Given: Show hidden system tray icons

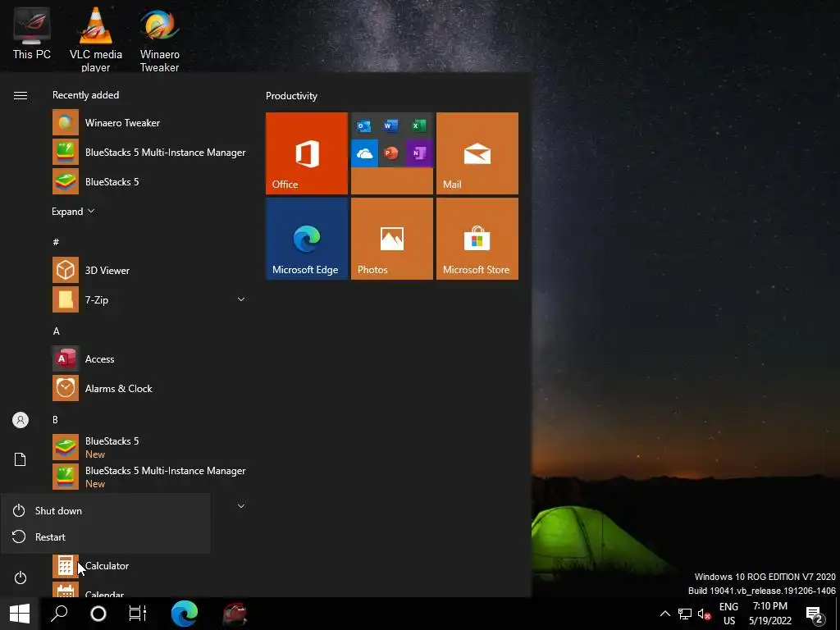Looking at the screenshot, I should pos(664,614).
